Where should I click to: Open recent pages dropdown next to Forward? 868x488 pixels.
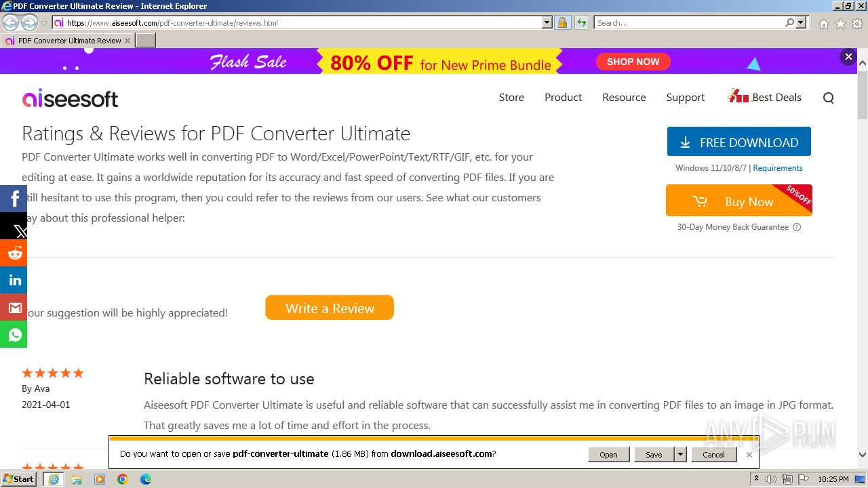point(44,23)
